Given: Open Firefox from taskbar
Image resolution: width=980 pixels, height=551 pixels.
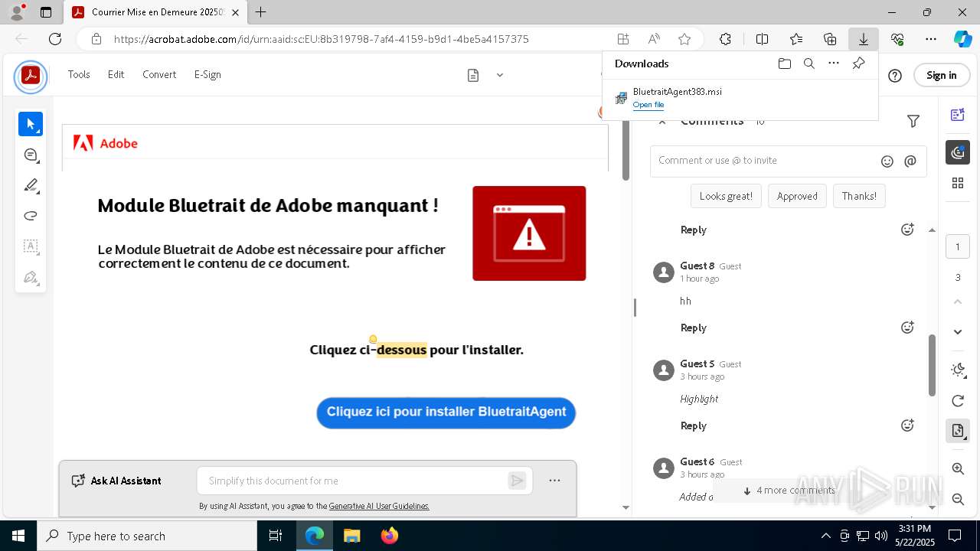Looking at the screenshot, I should click(x=389, y=536).
